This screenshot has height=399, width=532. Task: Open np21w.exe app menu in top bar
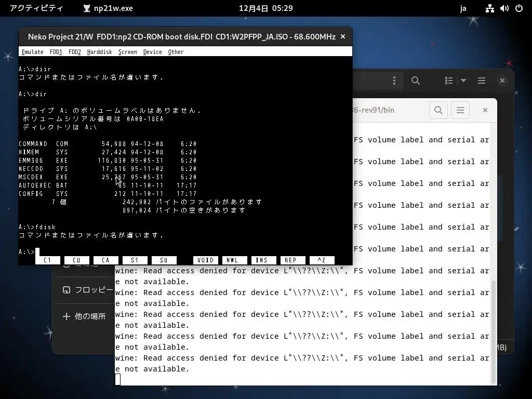tap(108, 8)
